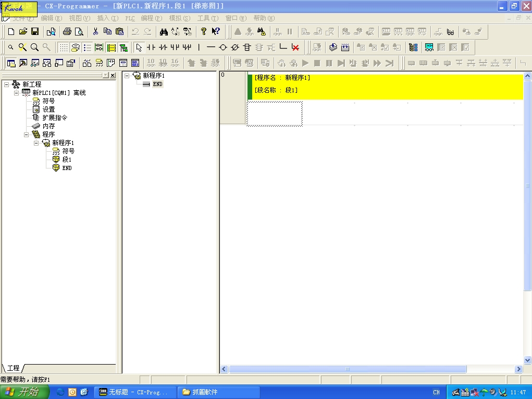The width and height of the screenshot is (532, 399).
Task: Open the PLC menu
Action: click(x=130, y=18)
